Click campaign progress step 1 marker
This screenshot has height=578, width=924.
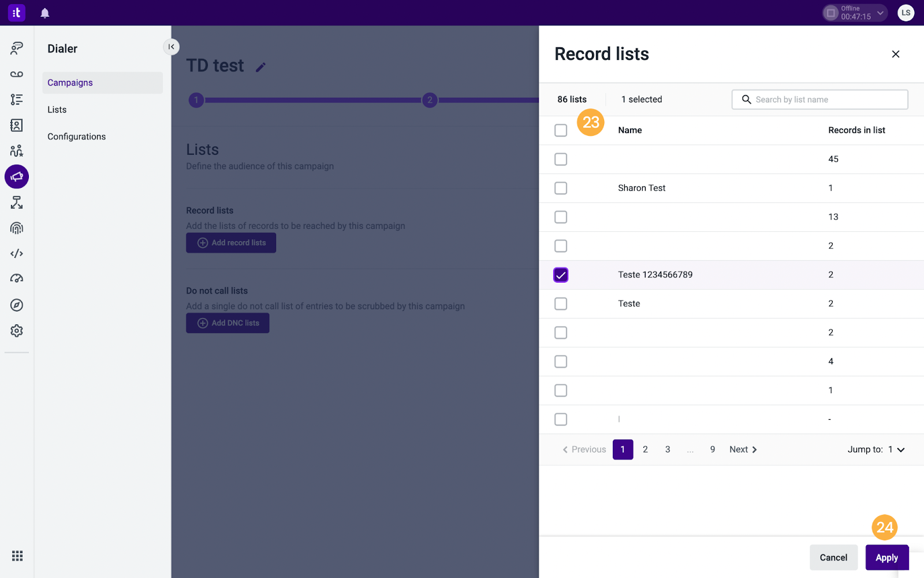pyautogui.click(x=196, y=100)
